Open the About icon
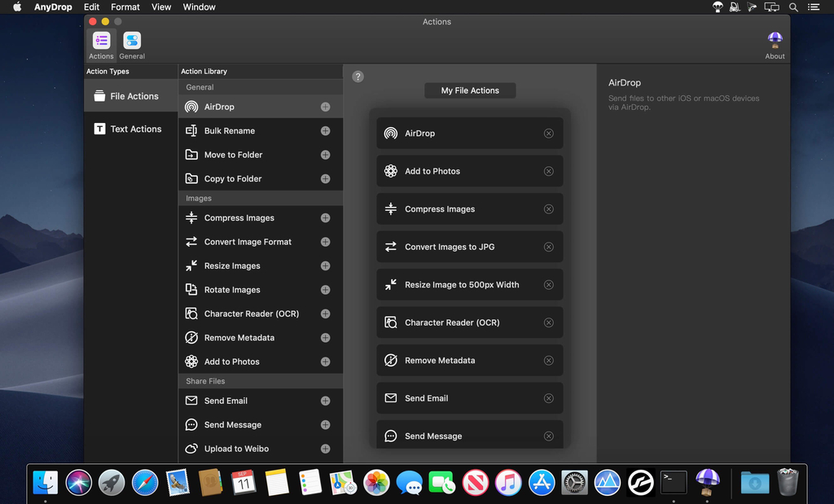This screenshot has height=504, width=834. point(775,46)
